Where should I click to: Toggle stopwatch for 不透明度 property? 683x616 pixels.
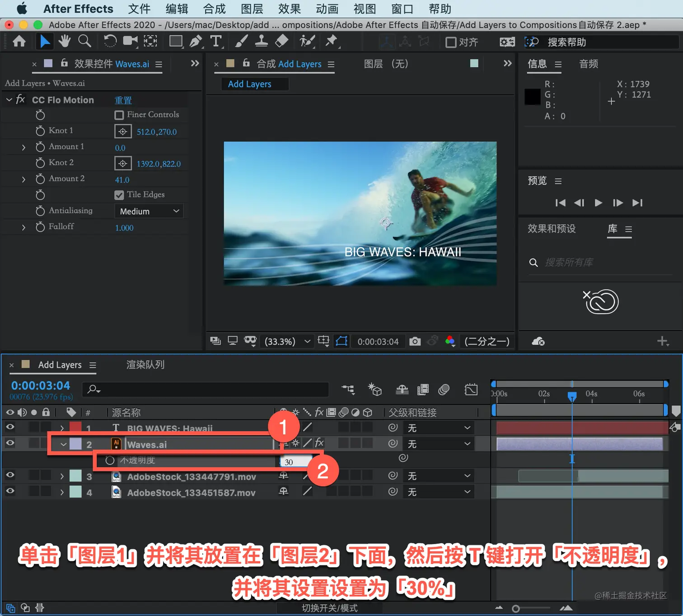click(110, 461)
